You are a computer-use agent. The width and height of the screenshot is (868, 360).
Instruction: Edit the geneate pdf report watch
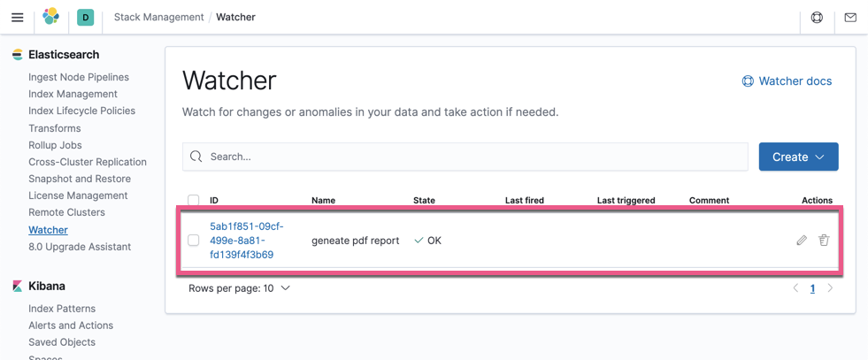[x=802, y=240]
